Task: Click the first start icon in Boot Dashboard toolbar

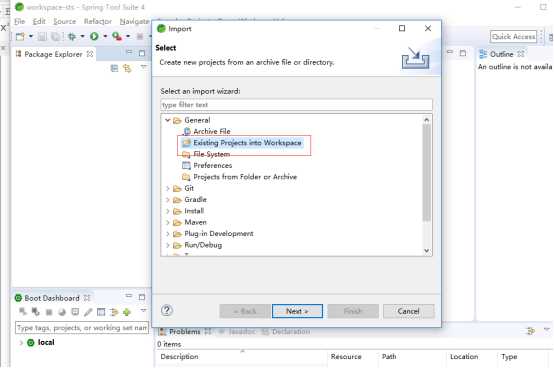Action: (23, 311)
